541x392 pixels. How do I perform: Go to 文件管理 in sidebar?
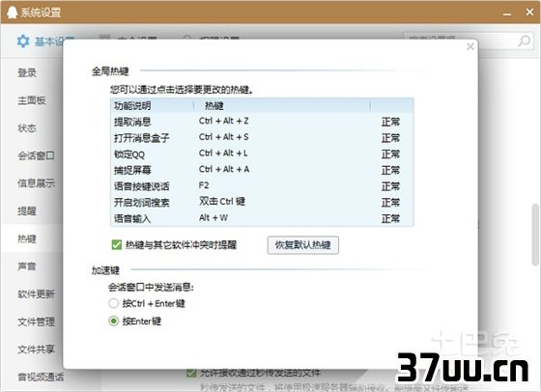pos(37,322)
